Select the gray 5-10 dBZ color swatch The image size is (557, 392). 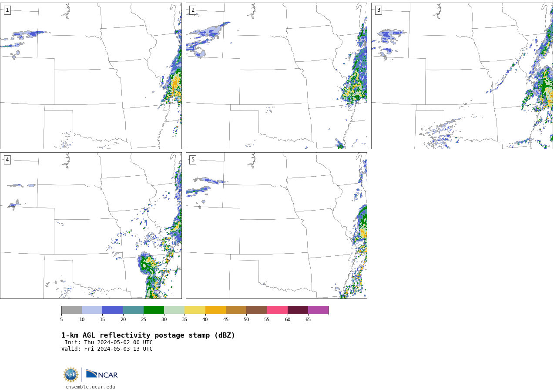click(x=71, y=310)
